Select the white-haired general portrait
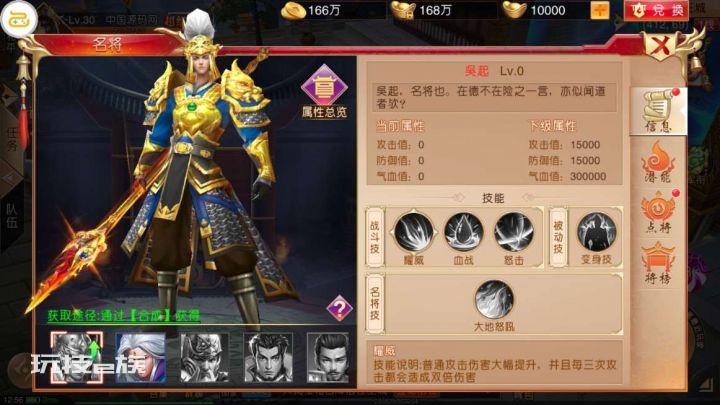This screenshot has height=405, width=720. tap(141, 358)
